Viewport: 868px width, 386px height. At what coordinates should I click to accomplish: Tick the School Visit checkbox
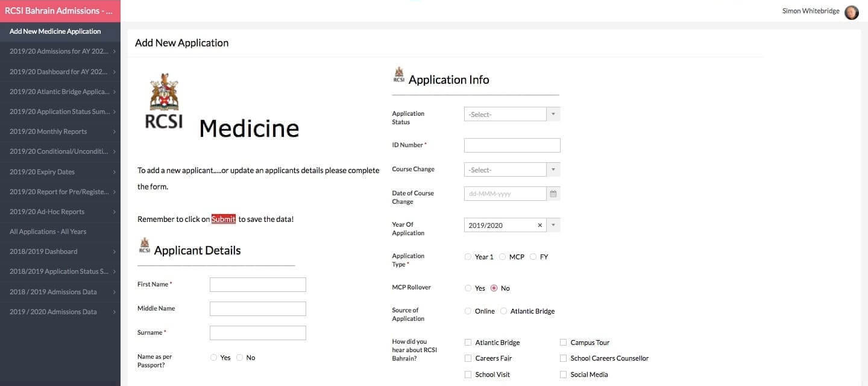tap(468, 375)
